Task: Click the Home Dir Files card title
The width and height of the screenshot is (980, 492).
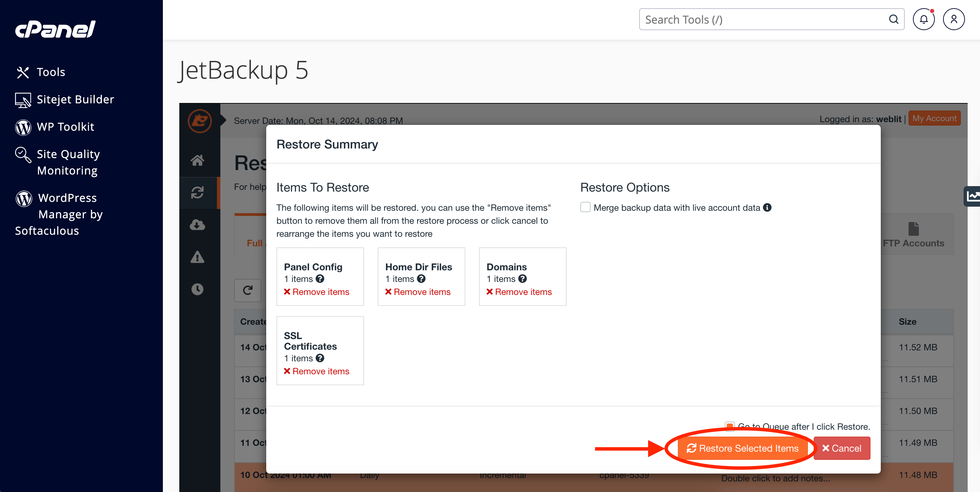Action: 418,267
